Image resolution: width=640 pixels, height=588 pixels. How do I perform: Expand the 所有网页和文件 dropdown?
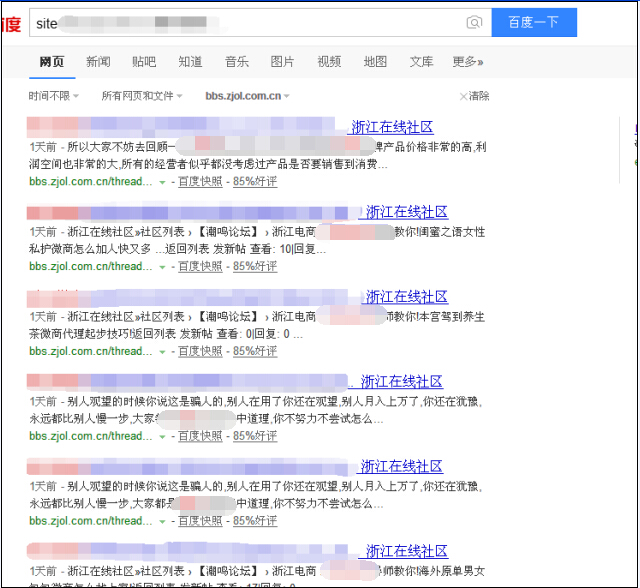pos(141,96)
